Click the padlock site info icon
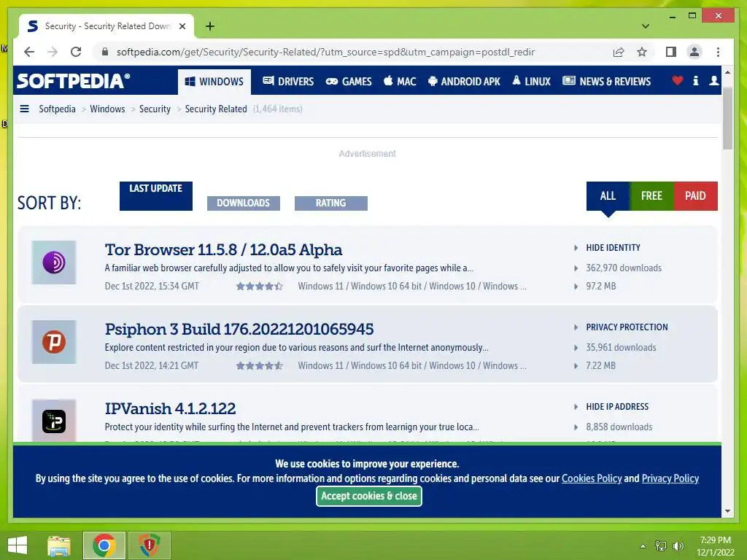This screenshot has width=747, height=560. pyautogui.click(x=105, y=52)
